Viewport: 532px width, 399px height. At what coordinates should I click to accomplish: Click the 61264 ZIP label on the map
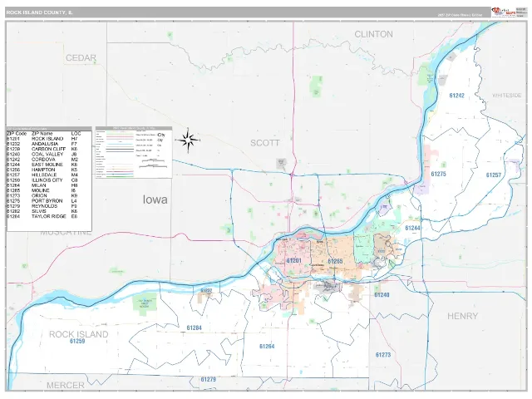pyautogui.click(x=267, y=347)
